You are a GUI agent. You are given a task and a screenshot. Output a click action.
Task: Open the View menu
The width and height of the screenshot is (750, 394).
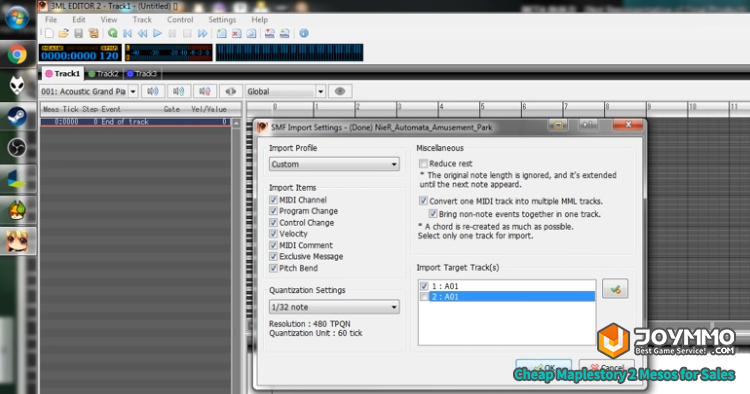point(109,20)
